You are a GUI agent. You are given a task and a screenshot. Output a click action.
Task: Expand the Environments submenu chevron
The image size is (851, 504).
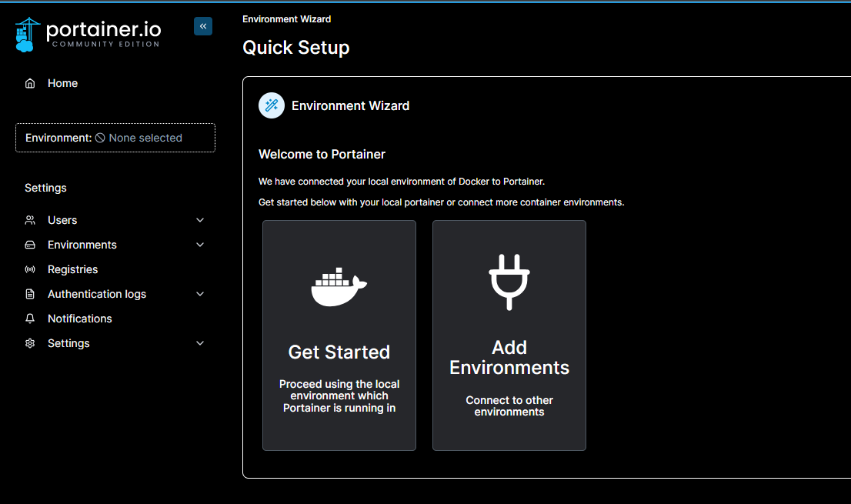(200, 245)
